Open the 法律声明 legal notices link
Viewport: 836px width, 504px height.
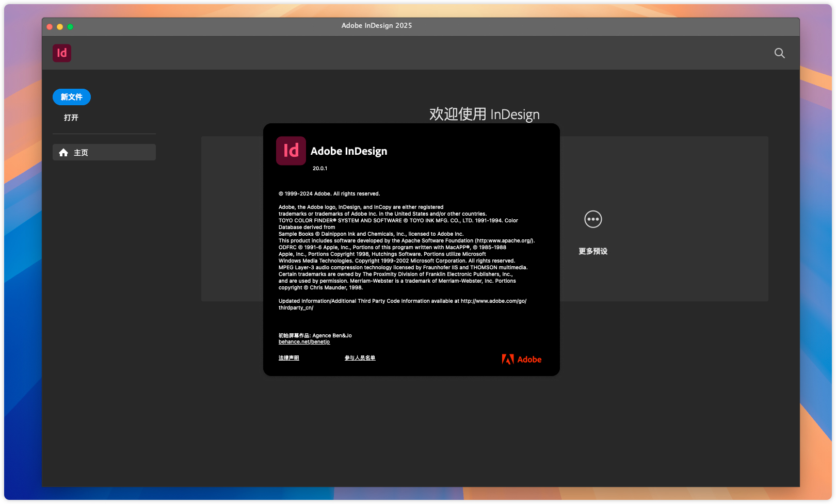(x=289, y=358)
